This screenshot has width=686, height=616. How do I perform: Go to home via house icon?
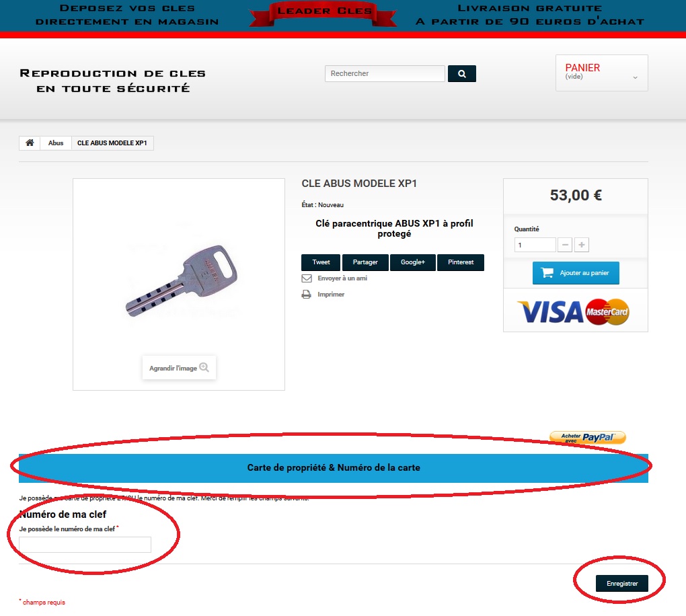30,143
